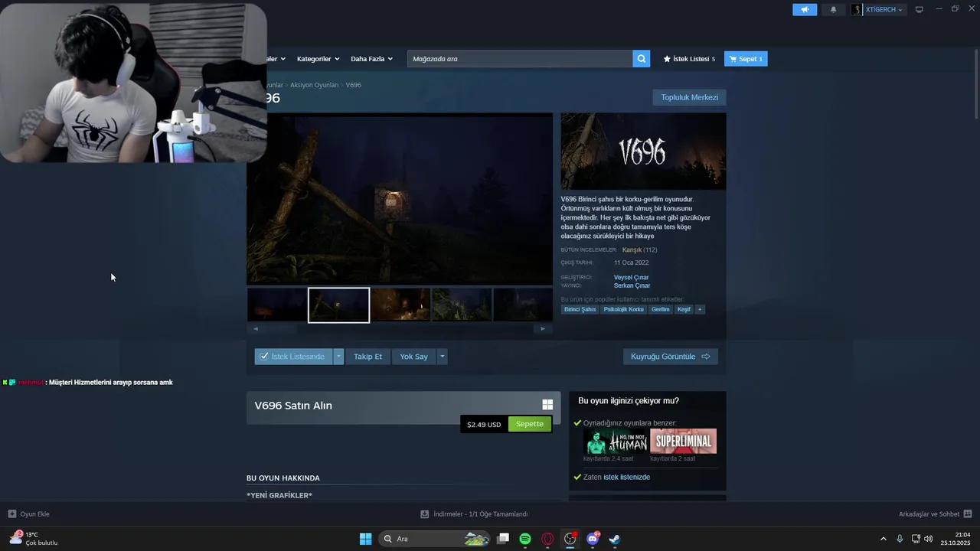Screen dimensions: 980x551
Task: Click the microphone tray icon
Action: pos(900,539)
